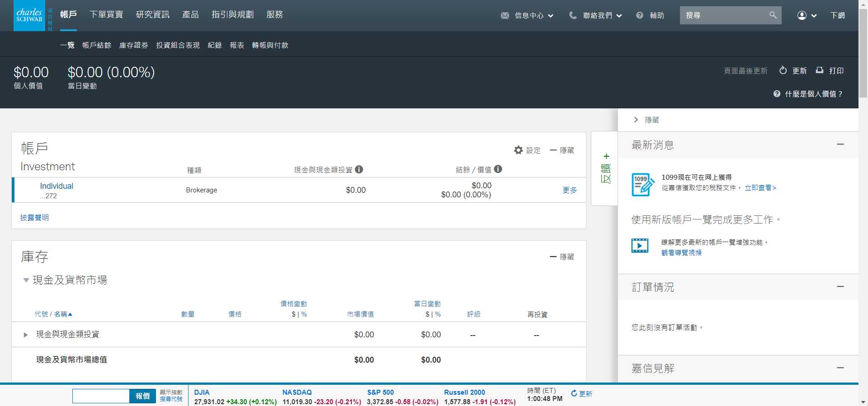Click the top search input field
The height and width of the screenshot is (406, 868).
[x=723, y=15]
